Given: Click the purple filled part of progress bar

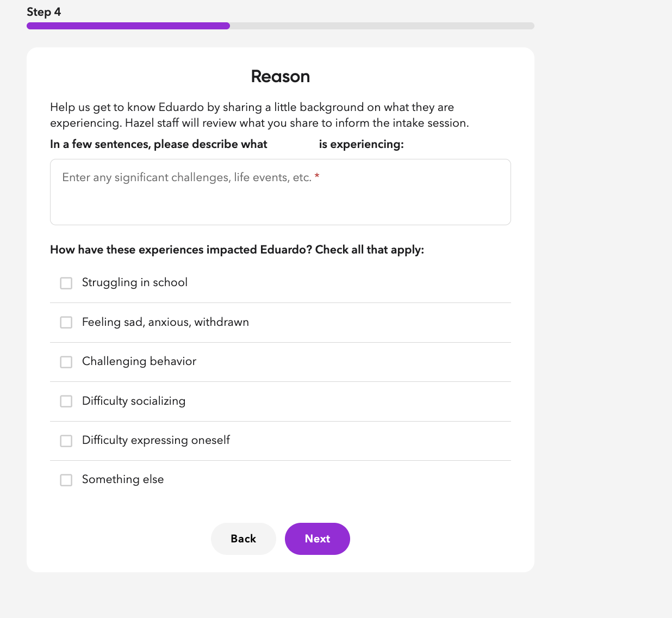Looking at the screenshot, I should point(128,26).
